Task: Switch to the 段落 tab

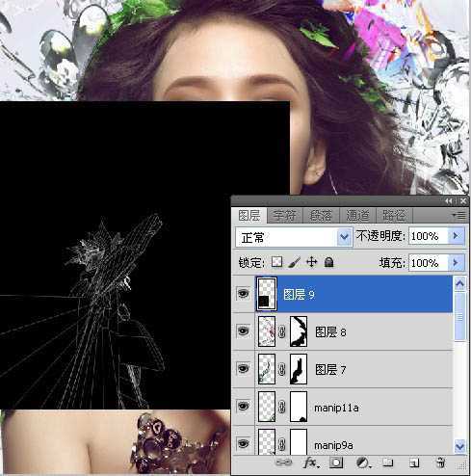Action: coord(321,216)
